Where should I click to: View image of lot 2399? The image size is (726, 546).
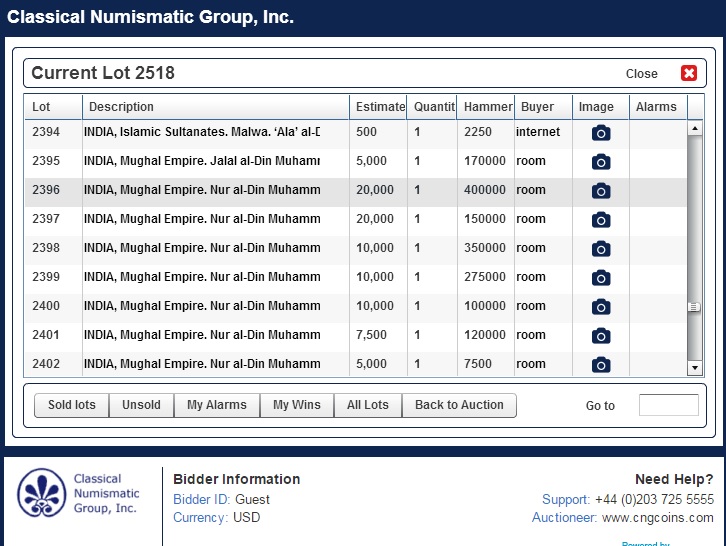click(x=600, y=278)
